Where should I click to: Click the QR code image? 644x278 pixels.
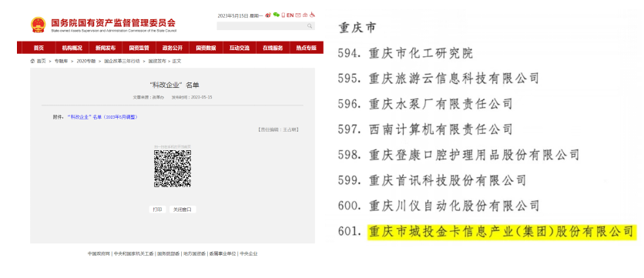173,169
